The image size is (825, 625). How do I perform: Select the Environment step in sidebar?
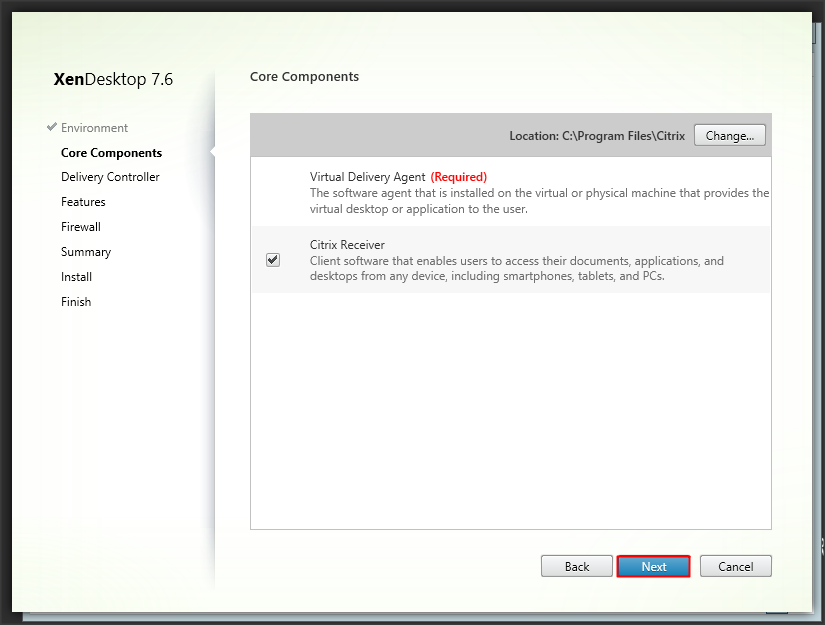coord(94,128)
